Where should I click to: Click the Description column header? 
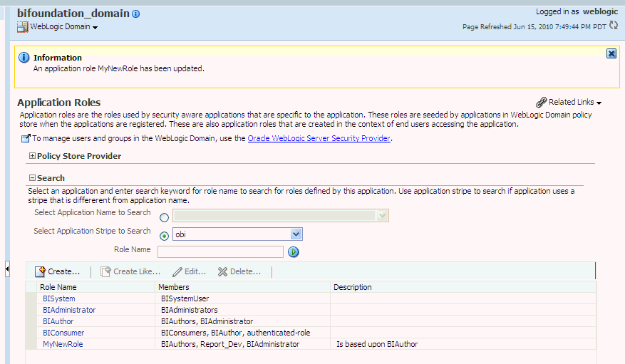pos(463,287)
